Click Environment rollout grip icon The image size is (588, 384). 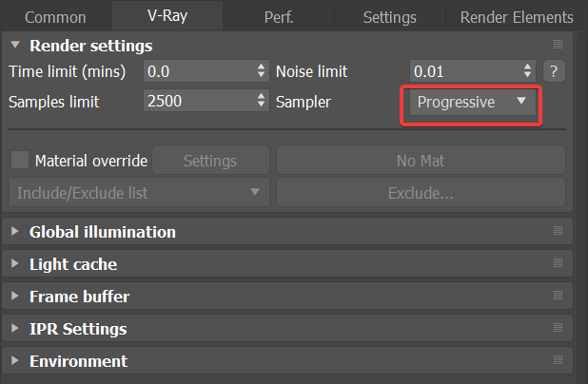tap(559, 361)
